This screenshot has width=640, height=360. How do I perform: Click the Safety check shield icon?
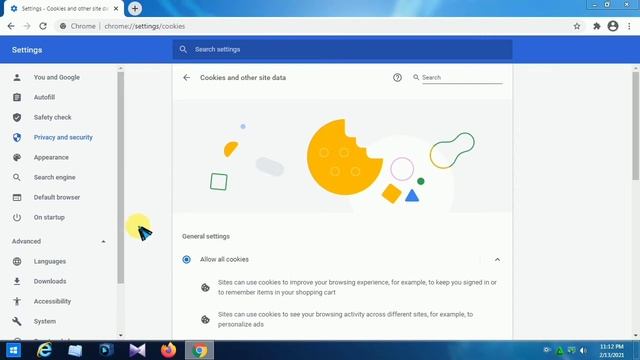tap(17, 117)
